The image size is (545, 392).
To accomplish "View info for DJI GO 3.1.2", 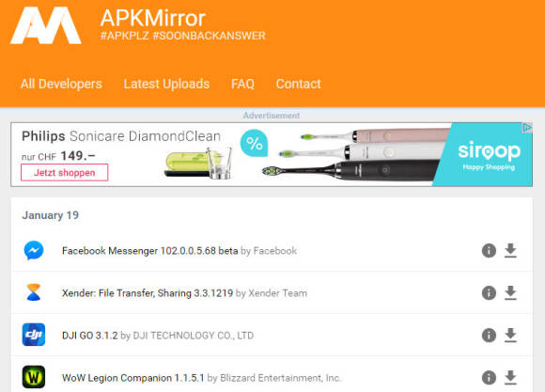I will [489, 336].
